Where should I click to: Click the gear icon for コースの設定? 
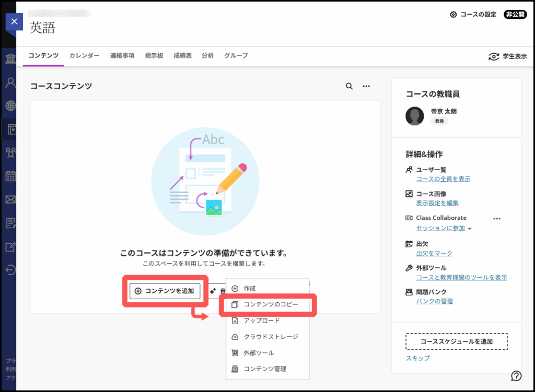click(x=453, y=15)
